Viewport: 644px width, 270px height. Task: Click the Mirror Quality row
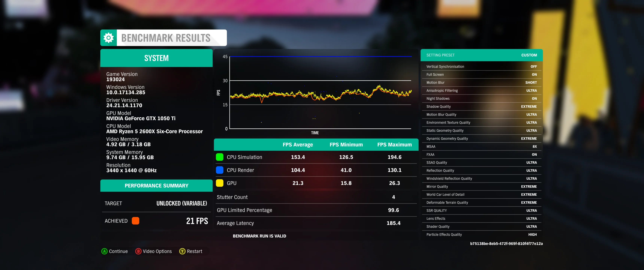(x=482, y=186)
